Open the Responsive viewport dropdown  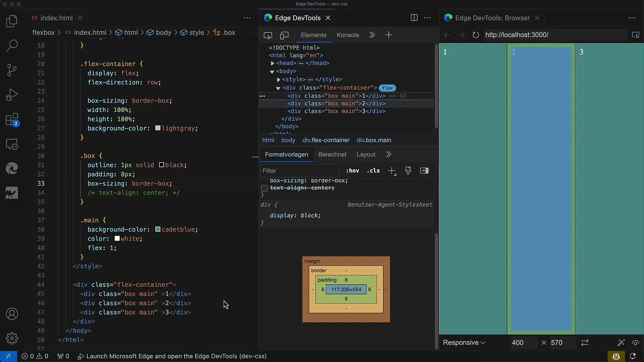[464, 343]
